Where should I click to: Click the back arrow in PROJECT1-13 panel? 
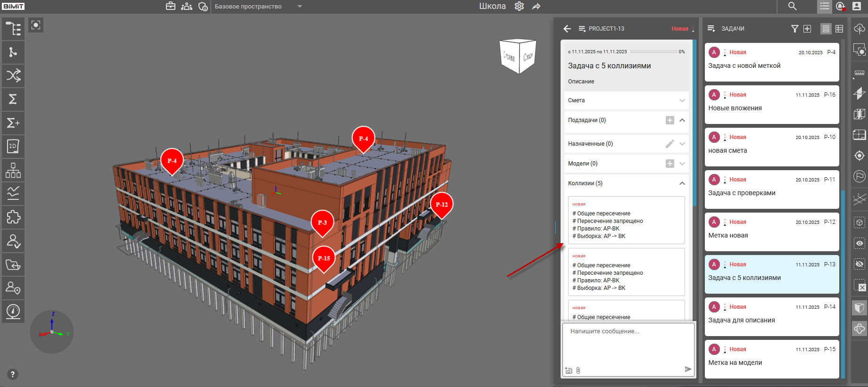pos(567,29)
